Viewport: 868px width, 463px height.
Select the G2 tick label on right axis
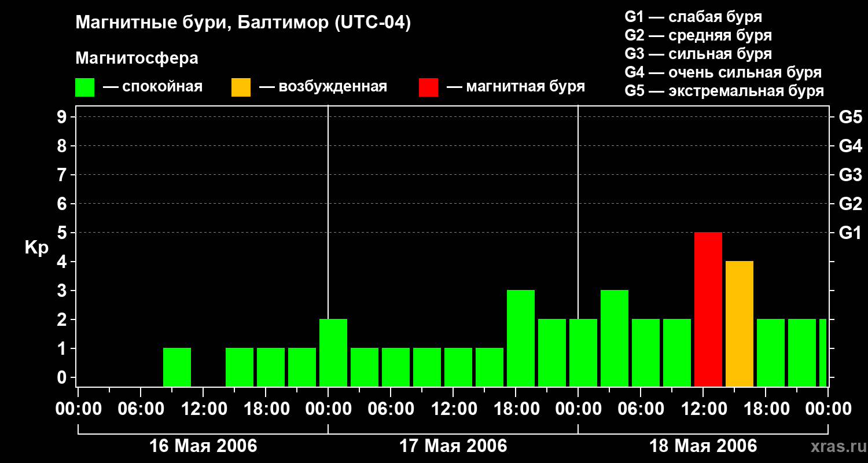[851, 204]
